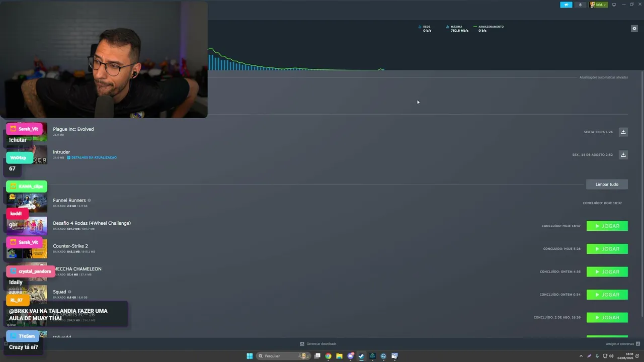Open Task View on taskbar
The width and height of the screenshot is (644, 362).
click(x=317, y=356)
